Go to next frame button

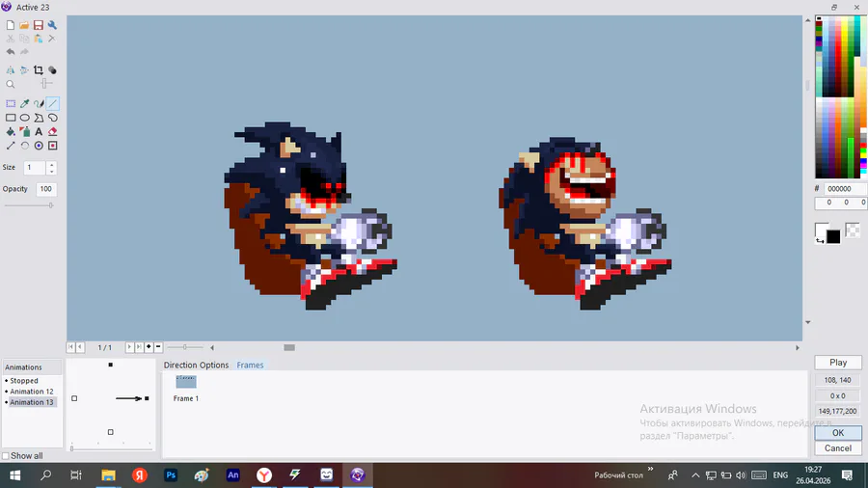129,347
